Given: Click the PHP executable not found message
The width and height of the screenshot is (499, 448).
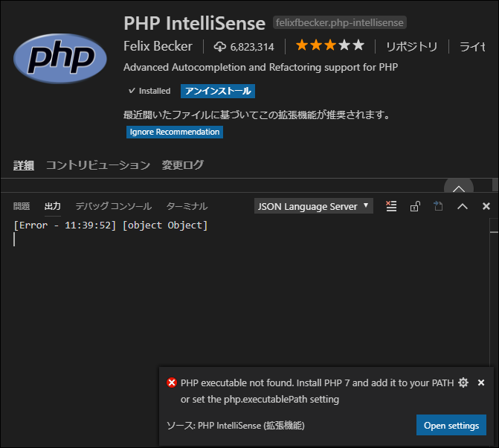Looking at the screenshot, I should 317,391.
